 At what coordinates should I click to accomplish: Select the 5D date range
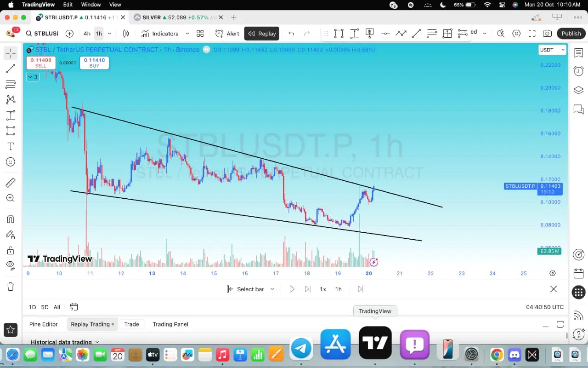45,307
